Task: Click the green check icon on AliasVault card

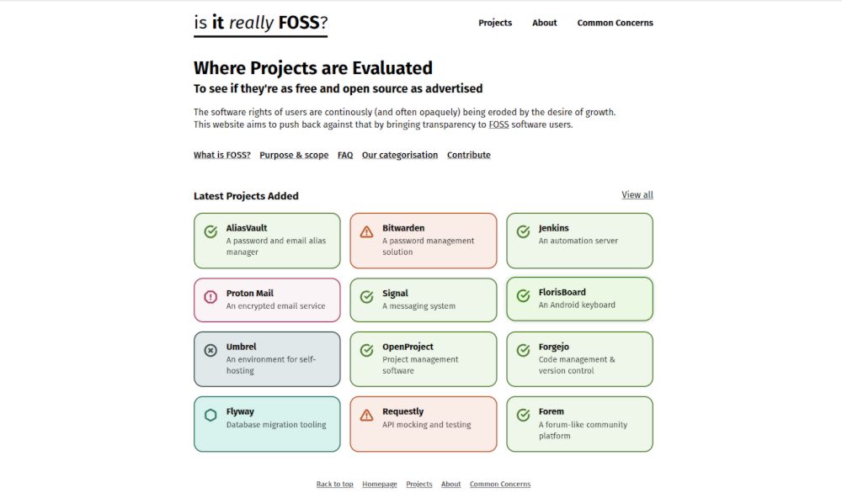Action: tap(210, 231)
